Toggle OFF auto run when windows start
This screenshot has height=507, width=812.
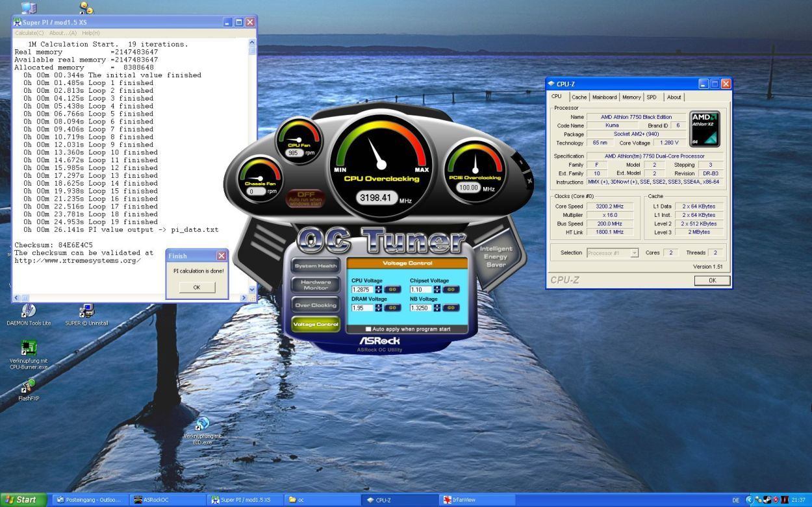[x=305, y=198]
